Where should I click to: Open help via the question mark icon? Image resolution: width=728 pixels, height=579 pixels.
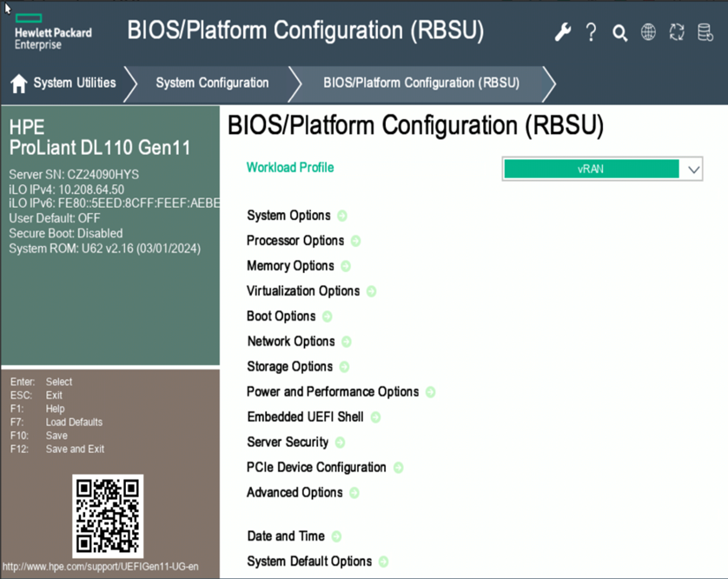point(592,33)
